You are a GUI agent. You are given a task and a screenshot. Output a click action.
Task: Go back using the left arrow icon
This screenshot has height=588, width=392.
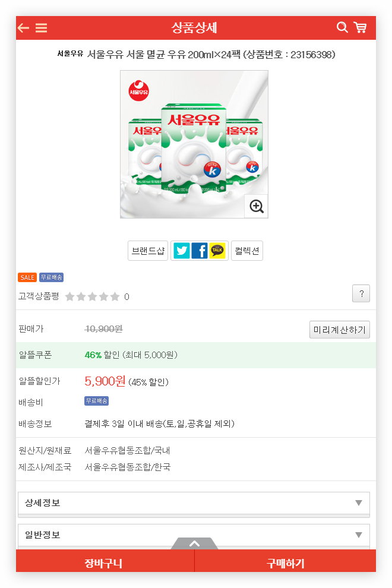tap(23, 28)
